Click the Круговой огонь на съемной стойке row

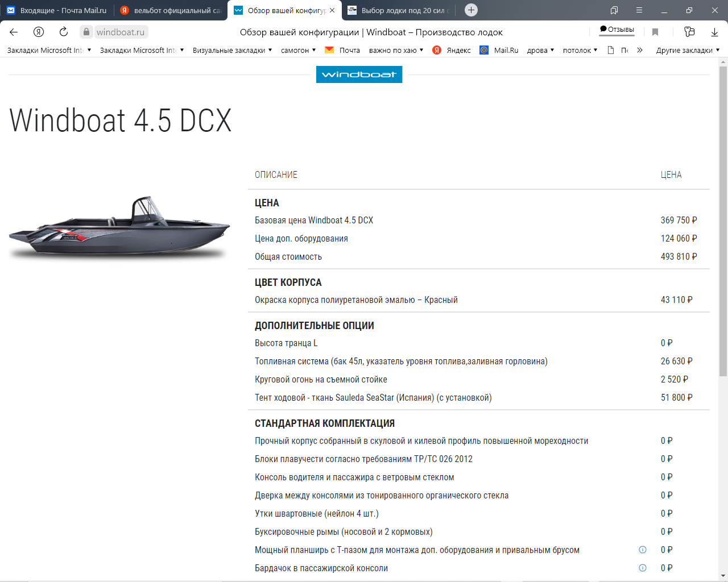(x=479, y=379)
